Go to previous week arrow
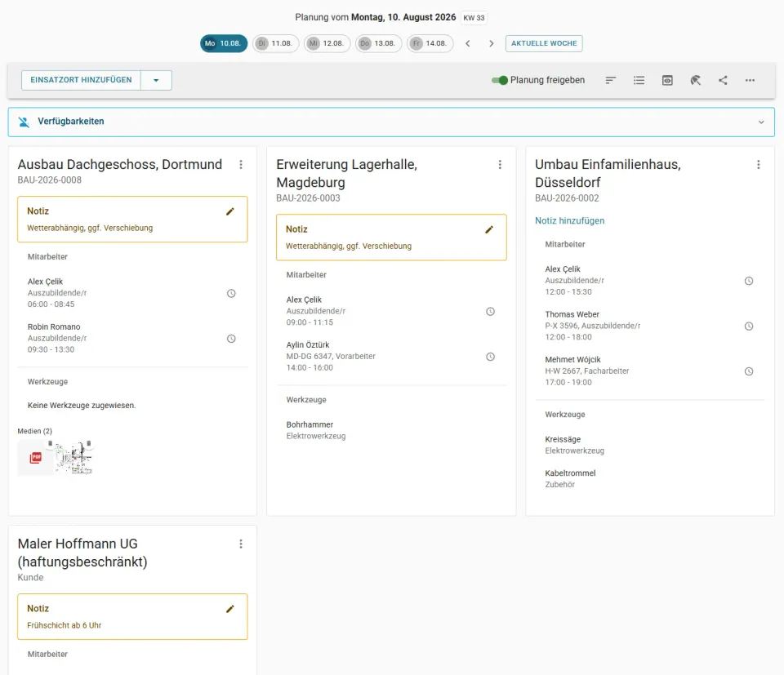The height and width of the screenshot is (675, 784). pos(467,43)
